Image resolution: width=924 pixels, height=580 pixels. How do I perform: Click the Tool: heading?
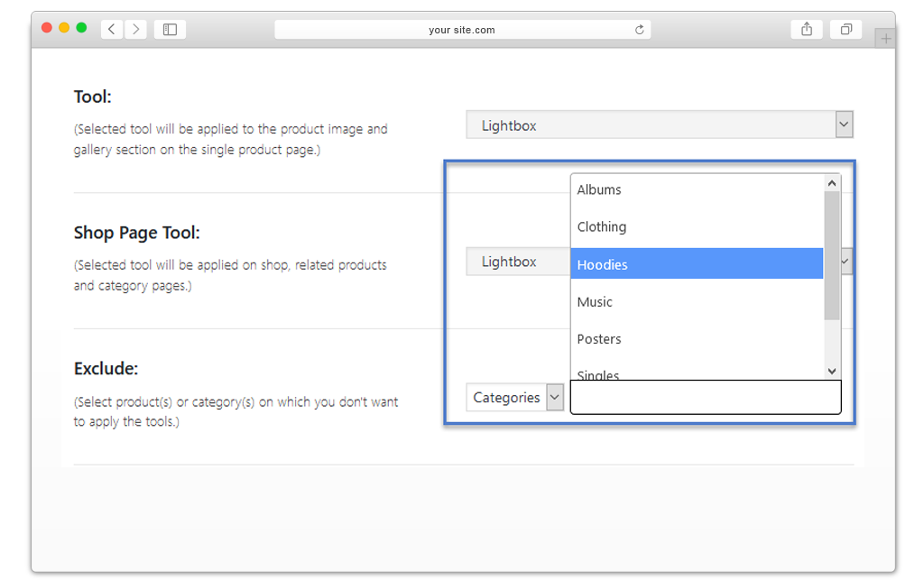(93, 97)
